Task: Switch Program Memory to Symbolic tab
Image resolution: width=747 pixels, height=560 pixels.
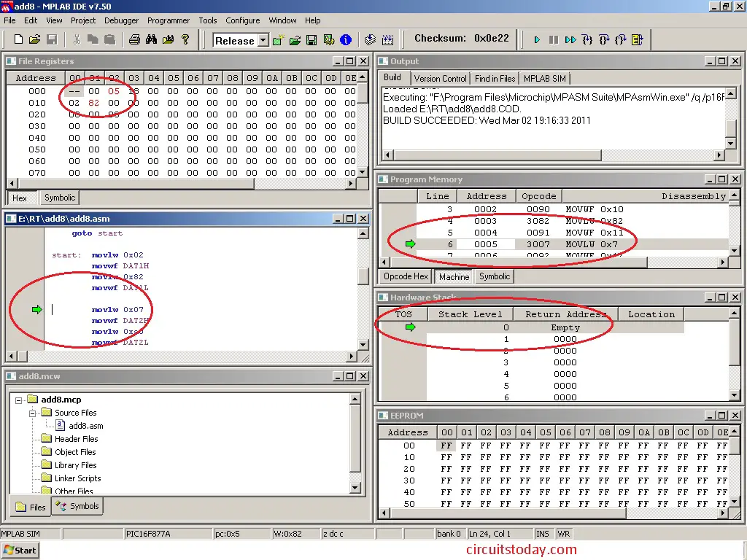Action: [495, 276]
